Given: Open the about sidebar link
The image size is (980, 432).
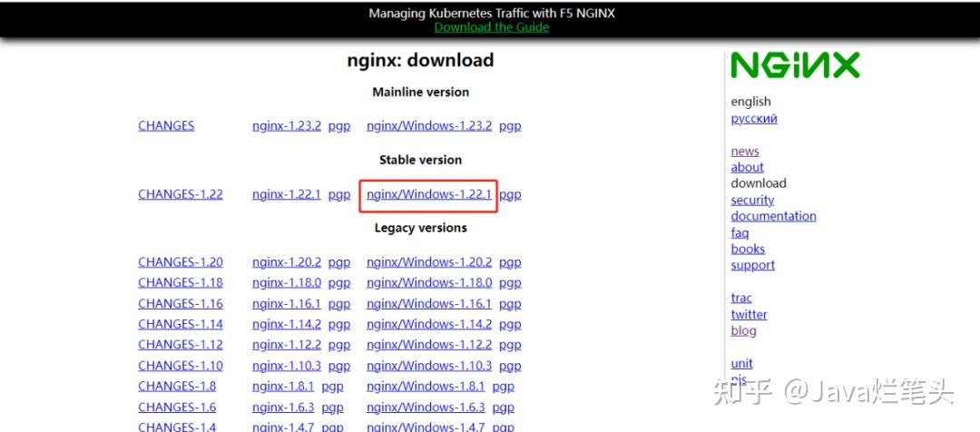Looking at the screenshot, I should [x=747, y=168].
